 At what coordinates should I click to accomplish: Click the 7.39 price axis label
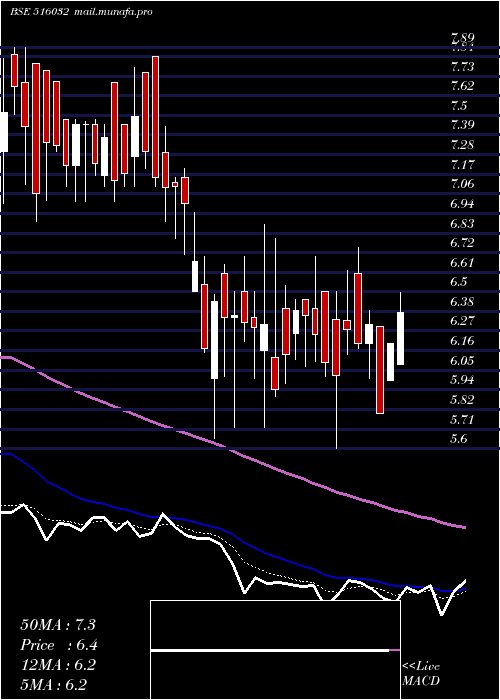click(x=462, y=125)
